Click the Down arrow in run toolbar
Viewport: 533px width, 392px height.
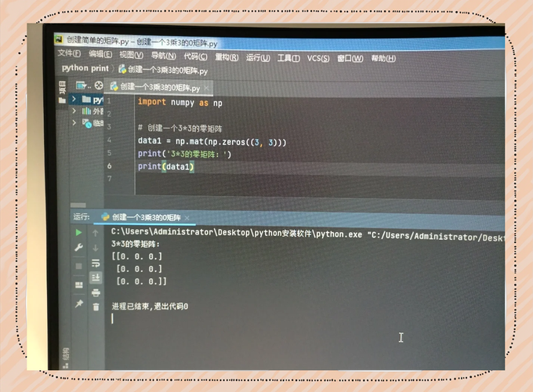96,248
